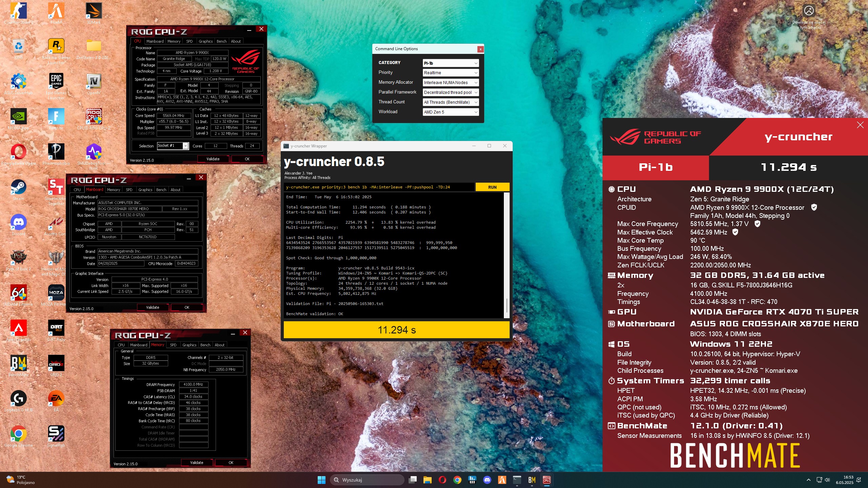Click OK in top CPU-Z window

[x=247, y=159]
